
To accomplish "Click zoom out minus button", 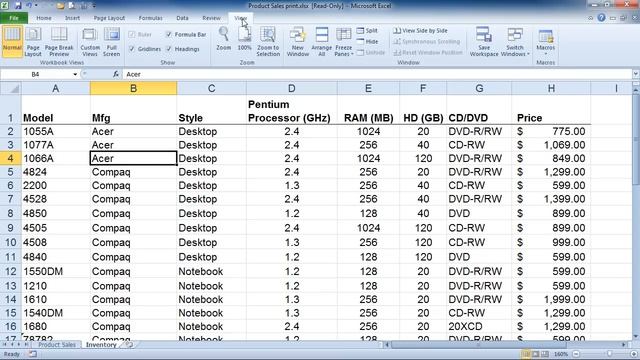I will 576,354.
